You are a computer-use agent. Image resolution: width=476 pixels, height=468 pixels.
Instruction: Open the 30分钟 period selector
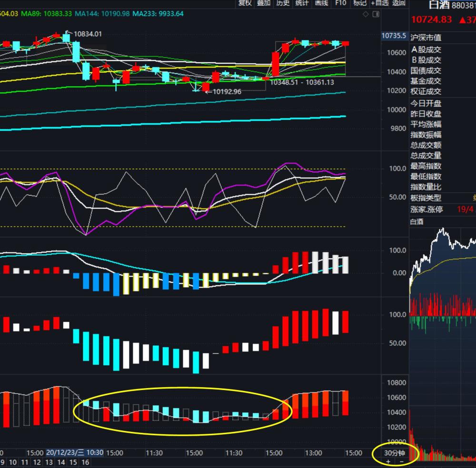394,453
